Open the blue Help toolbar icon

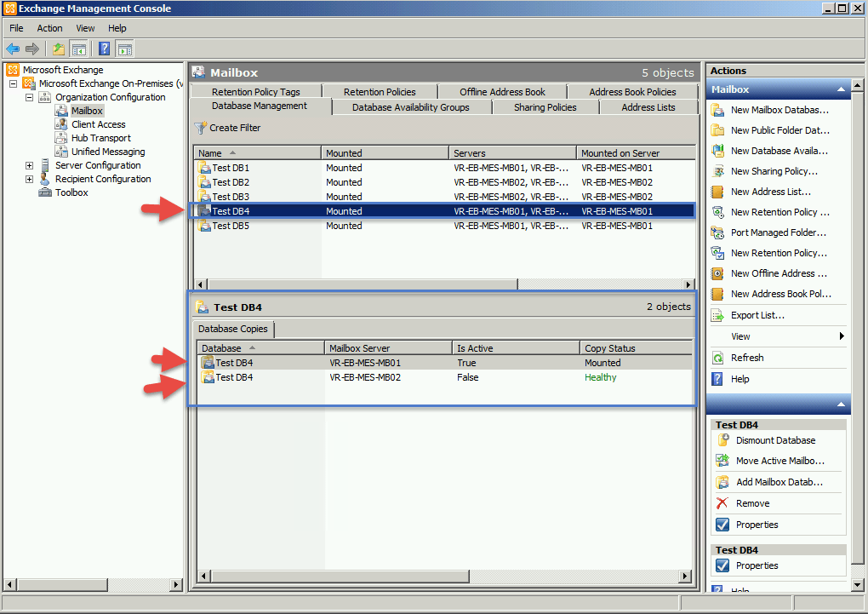pos(104,49)
